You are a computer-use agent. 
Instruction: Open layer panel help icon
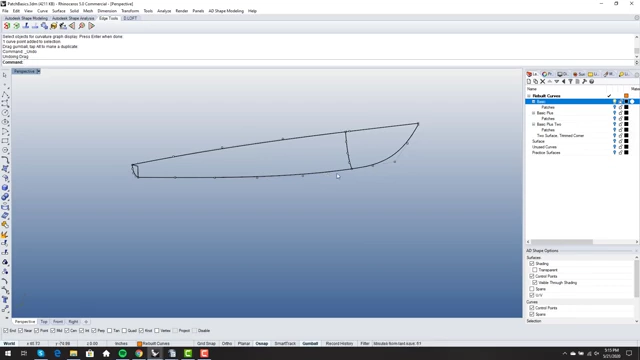[x=591, y=82]
